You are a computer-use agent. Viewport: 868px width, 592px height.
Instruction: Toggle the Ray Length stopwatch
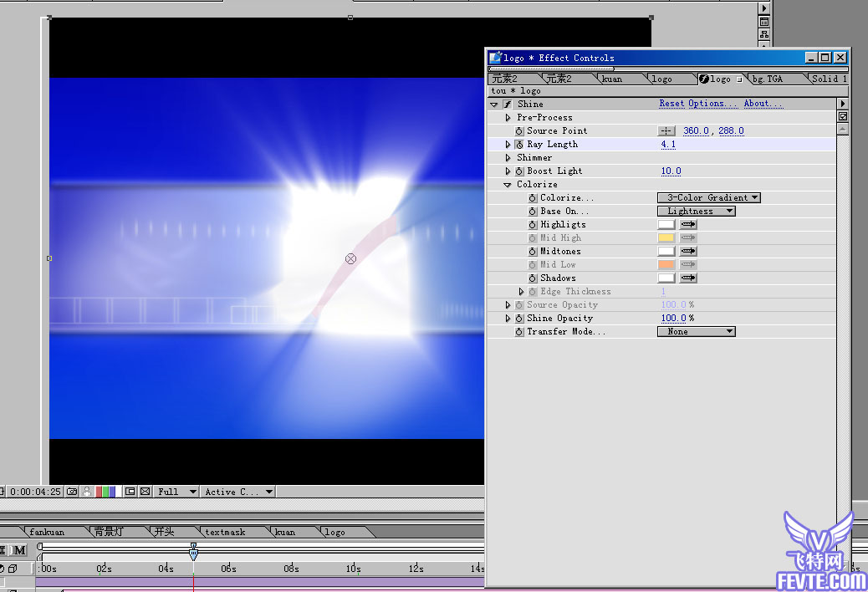(519, 145)
